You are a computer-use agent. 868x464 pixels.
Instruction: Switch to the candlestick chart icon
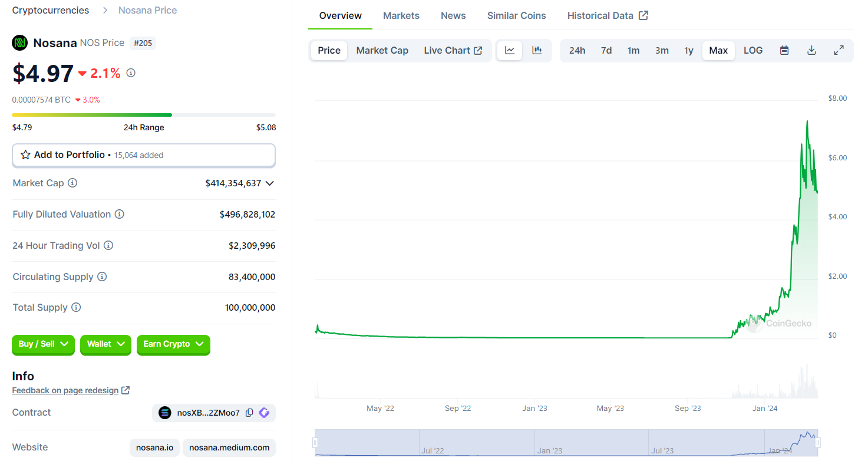tap(537, 51)
